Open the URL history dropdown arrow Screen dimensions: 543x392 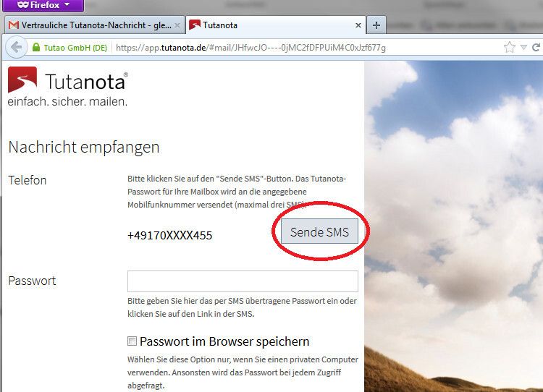point(524,48)
